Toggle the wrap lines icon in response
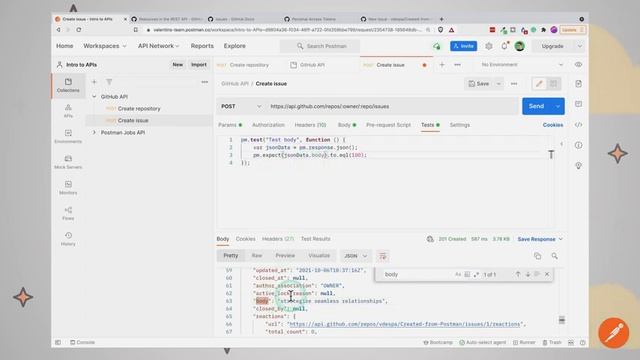This screenshot has height=360, width=640. (382, 256)
